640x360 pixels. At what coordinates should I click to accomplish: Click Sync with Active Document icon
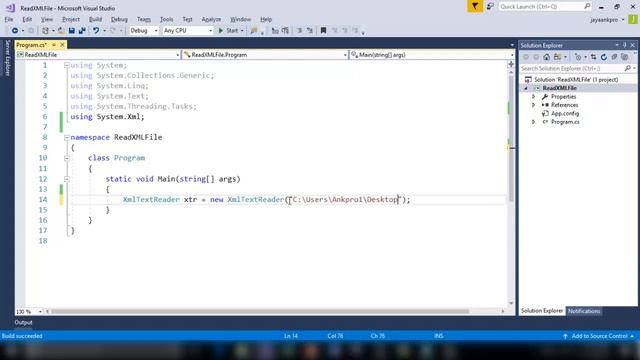pos(593,57)
